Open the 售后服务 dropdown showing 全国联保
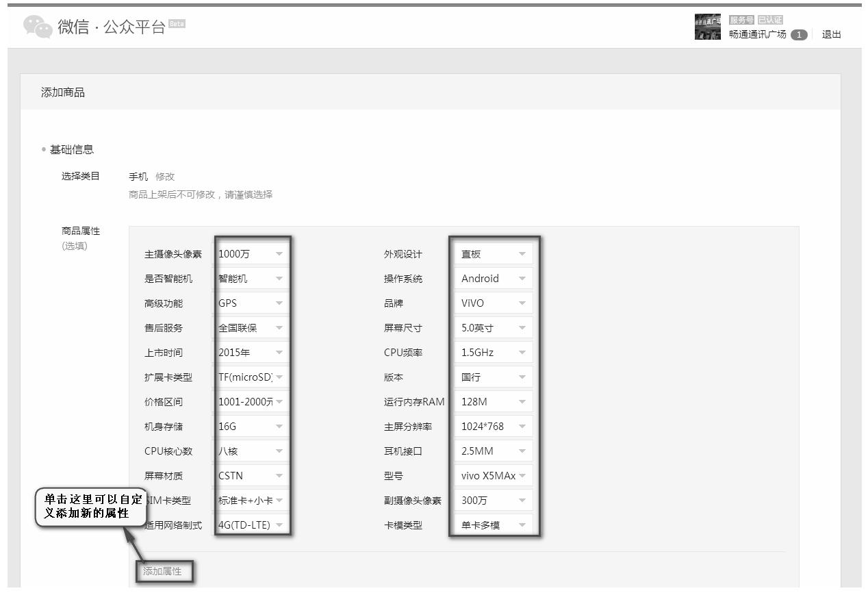 tap(251, 328)
